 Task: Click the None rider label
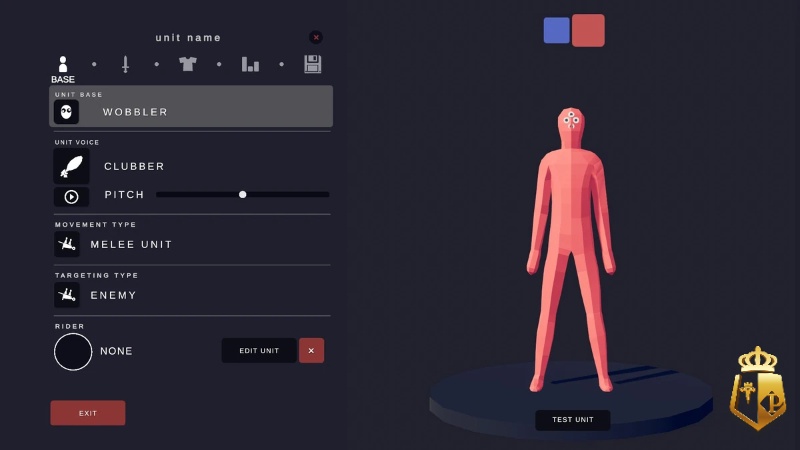(116, 351)
